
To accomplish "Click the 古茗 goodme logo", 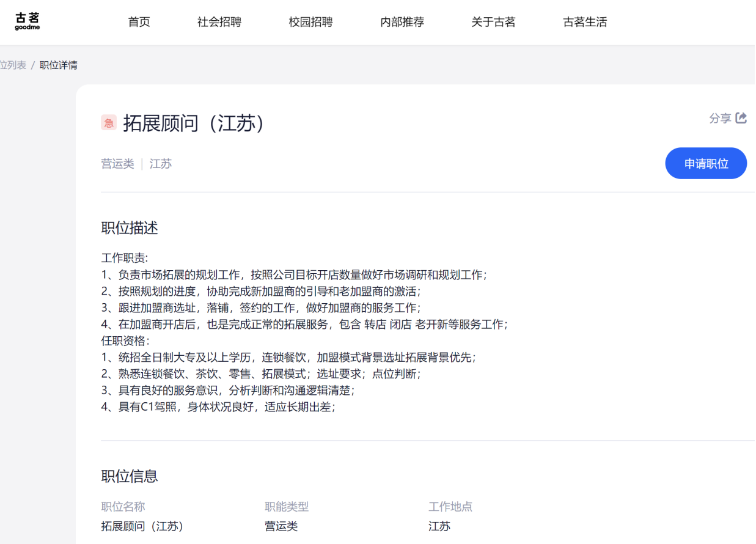I will point(28,21).
